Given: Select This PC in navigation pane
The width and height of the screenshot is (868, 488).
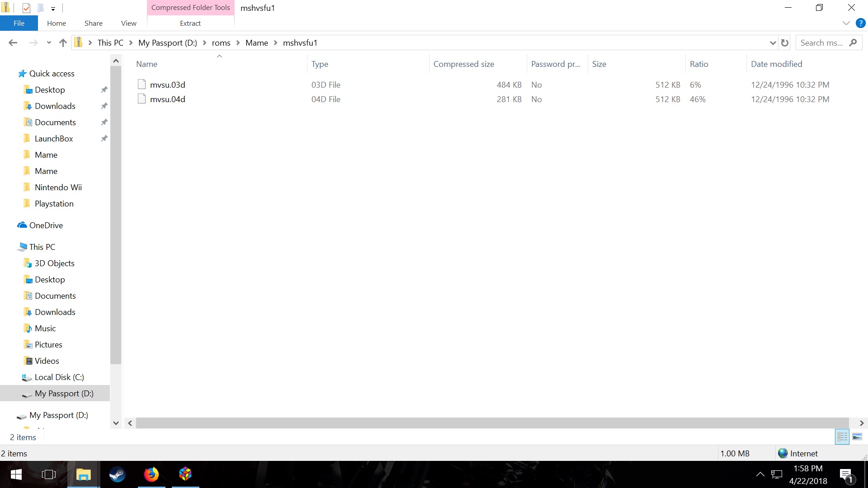Looking at the screenshot, I should pyautogui.click(x=42, y=247).
